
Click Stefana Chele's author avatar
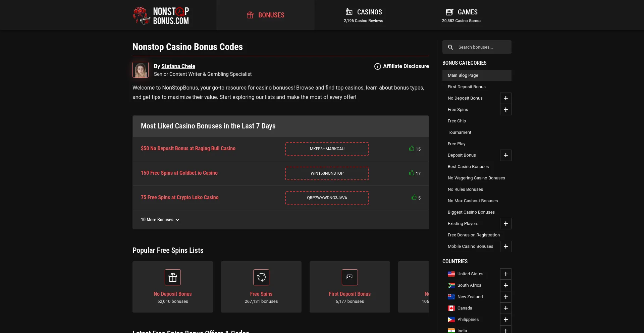click(141, 70)
